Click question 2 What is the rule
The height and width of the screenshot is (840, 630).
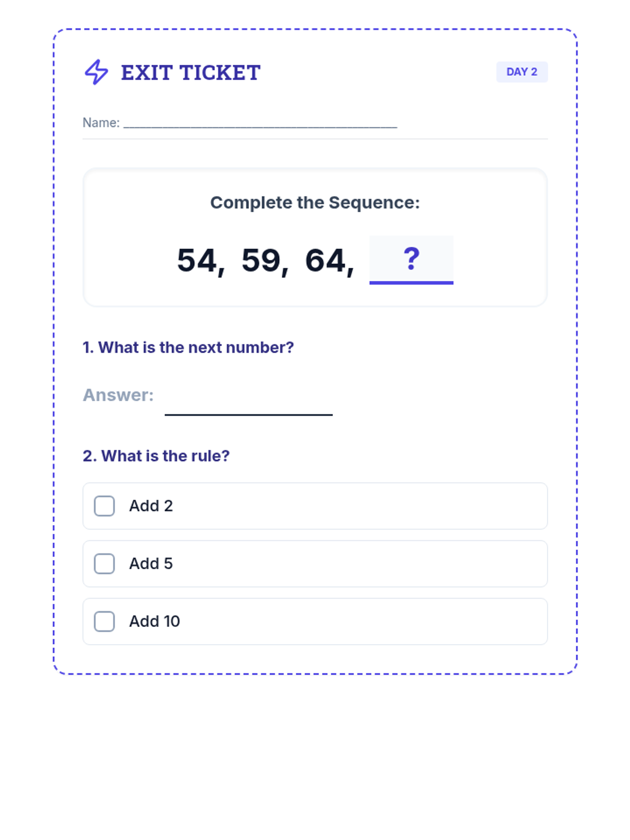(x=156, y=456)
